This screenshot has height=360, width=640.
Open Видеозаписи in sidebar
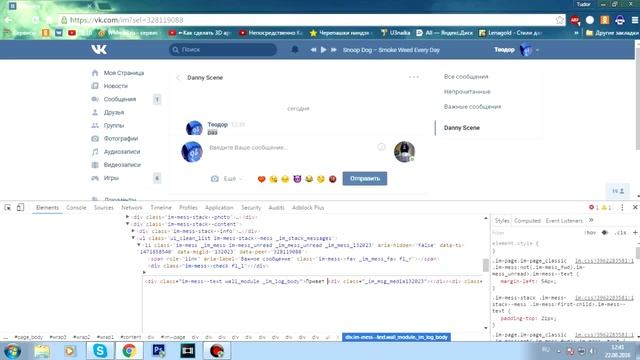coord(122,164)
